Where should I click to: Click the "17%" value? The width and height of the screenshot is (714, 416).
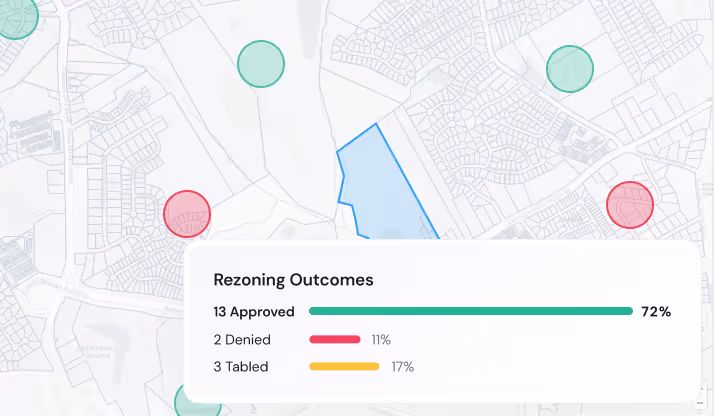coord(403,367)
